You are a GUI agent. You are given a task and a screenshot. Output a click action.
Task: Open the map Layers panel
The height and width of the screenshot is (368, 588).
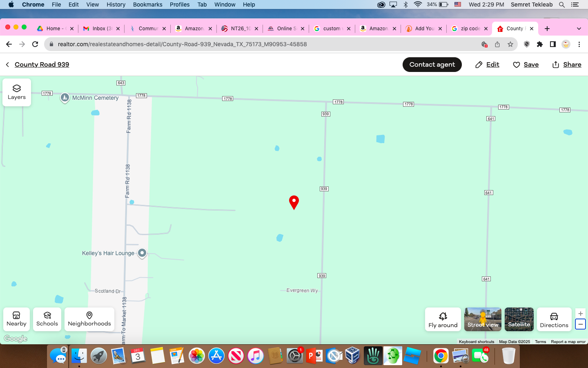[x=17, y=92]
